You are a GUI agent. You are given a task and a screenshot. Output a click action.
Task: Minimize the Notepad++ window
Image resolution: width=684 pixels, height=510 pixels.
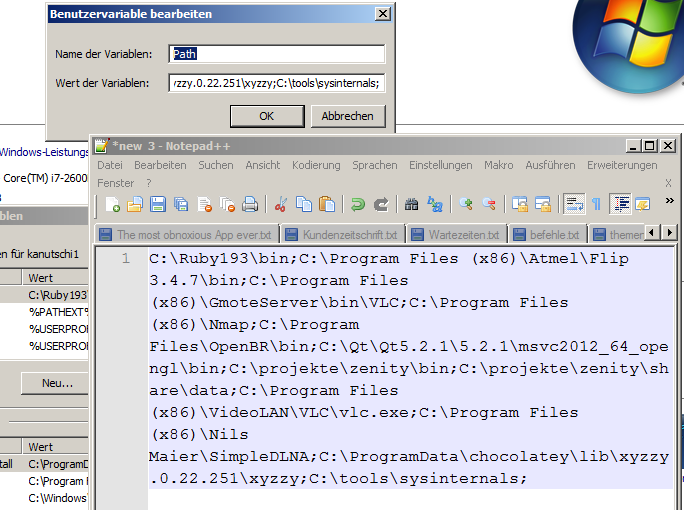(x=633, y=145)
